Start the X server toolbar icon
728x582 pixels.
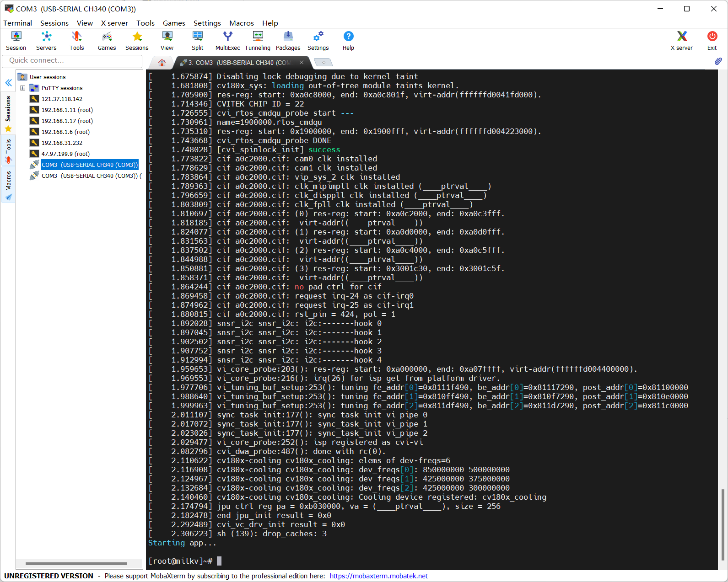click(x=682, y=40)
